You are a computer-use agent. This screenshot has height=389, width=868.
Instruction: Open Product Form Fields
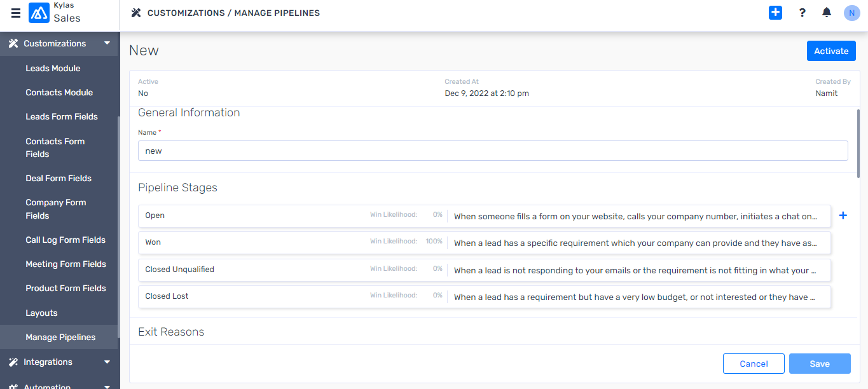pyautogui.click(x=65, y=288)
